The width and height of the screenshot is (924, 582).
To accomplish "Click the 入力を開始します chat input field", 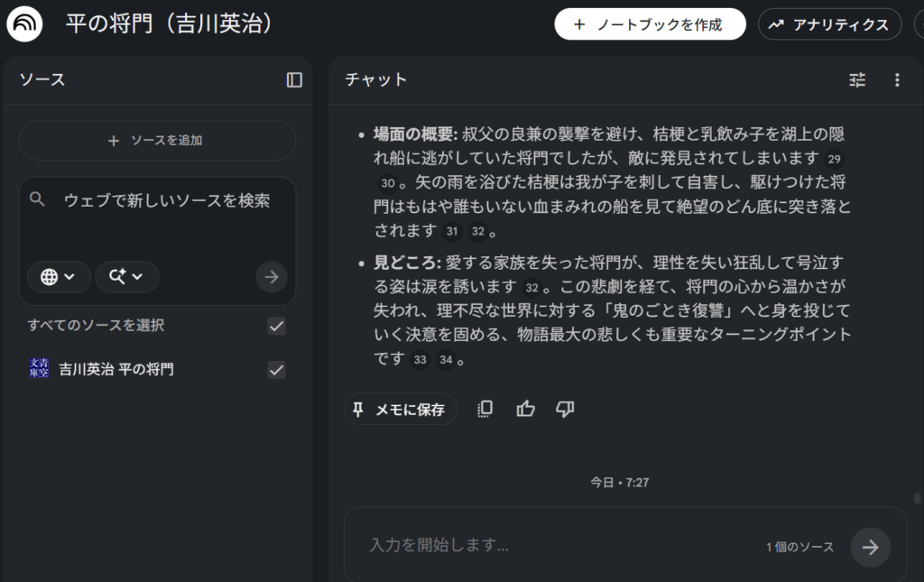I will tap(451, 547).
